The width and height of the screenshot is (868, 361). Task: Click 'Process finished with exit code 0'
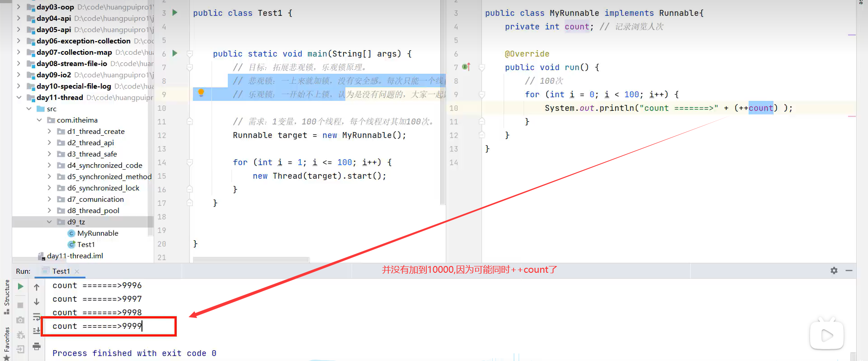coord(134,353)
